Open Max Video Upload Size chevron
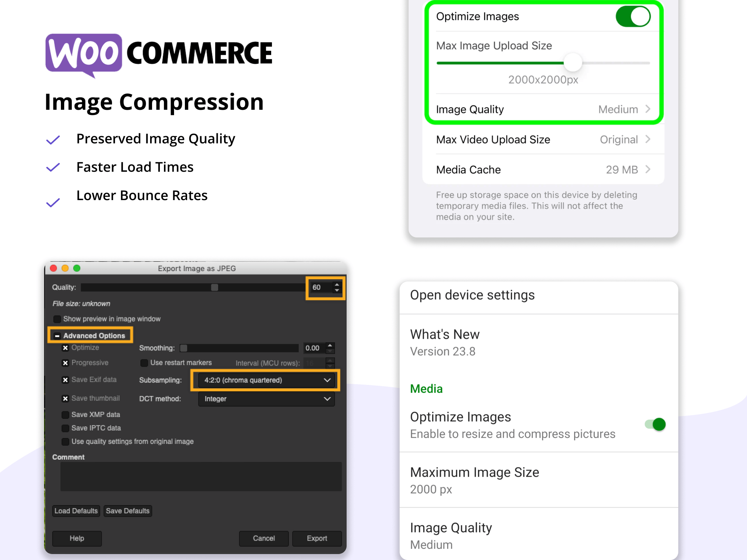This screenshot has width=747, height=560. point(648,139)
